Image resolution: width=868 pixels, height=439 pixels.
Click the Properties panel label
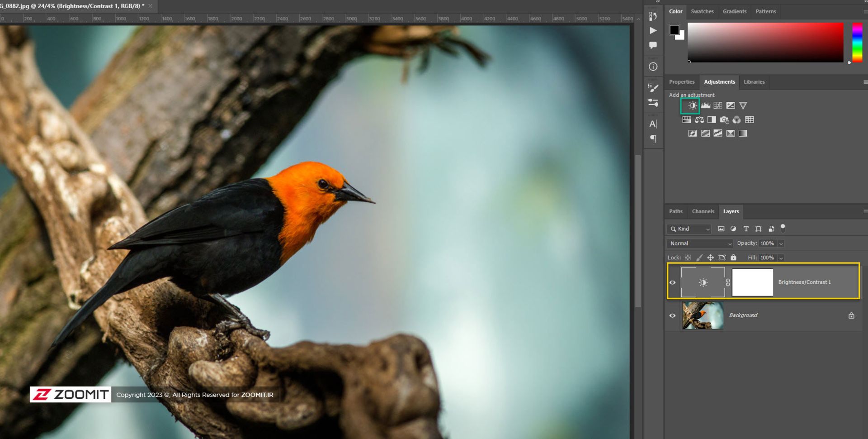click(x=682, y=82)
